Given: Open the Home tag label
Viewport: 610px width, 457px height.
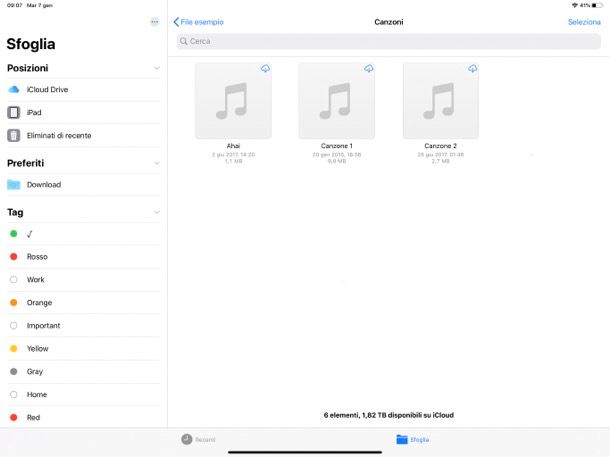Looking at the screenshot, I should (37, 394).
